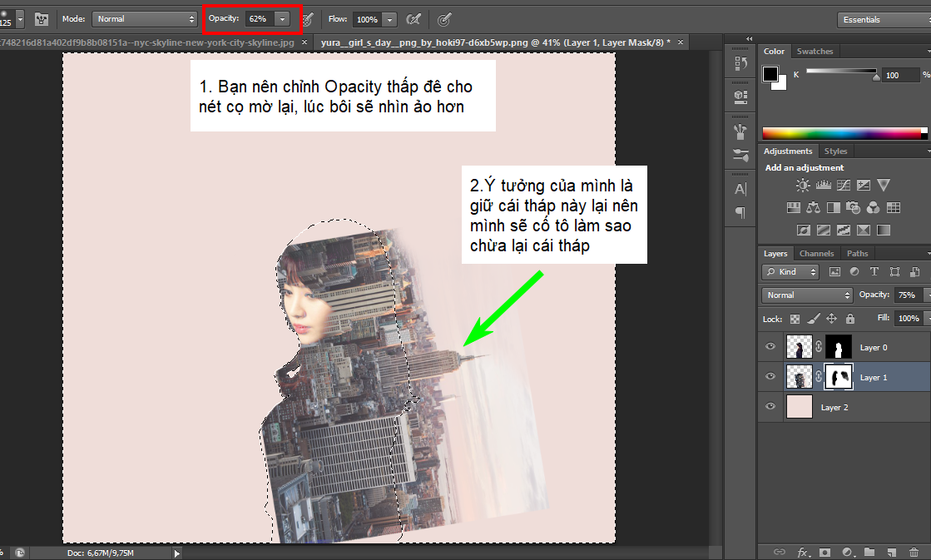Image resolution: width=931 pixels, height=560 pixels.
Task: Open the History panel icon
Action: [x=740, y=62]
